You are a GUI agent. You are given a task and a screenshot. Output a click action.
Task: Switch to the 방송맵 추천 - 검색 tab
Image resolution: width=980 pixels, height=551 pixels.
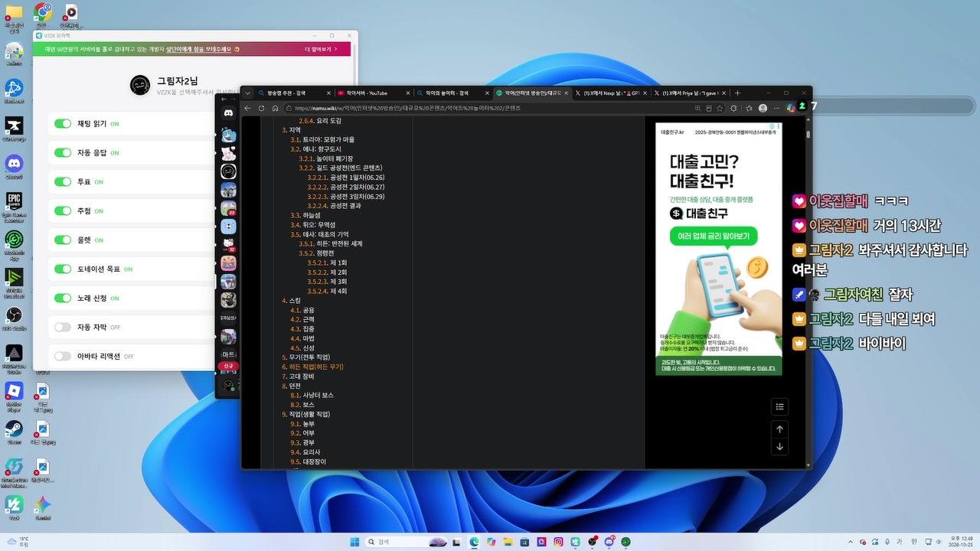[x=294, y=93]
